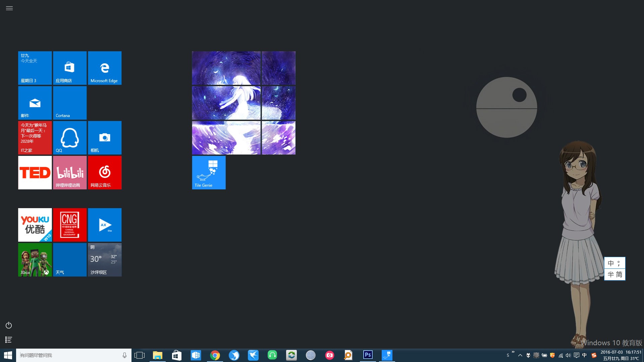
Task: Click the Windows Start button
Action: point(8,355)
